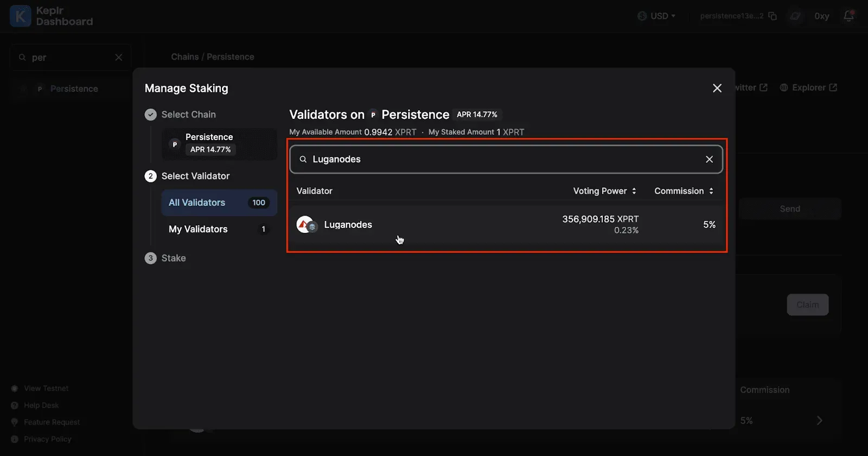The height and width of the screenshot is (456, 868).
Task: Open the Explorer external link
Action: tap(808, 87)
